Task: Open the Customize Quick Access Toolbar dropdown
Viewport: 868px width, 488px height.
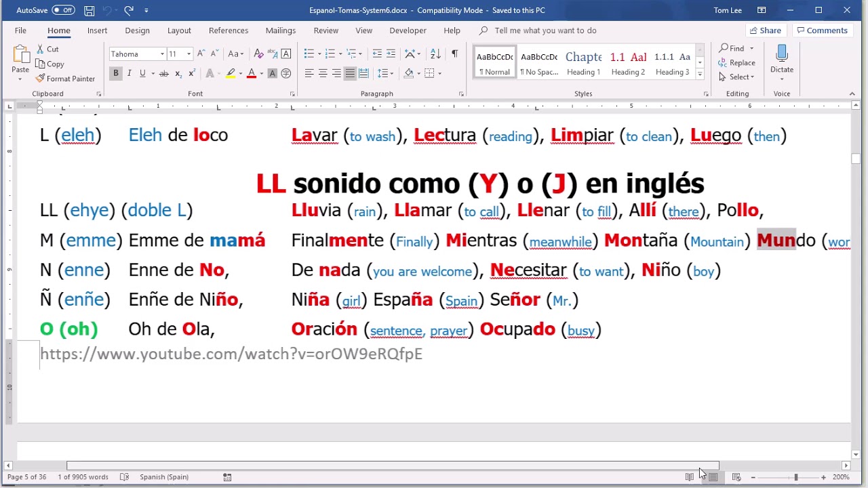Action: pyautogui.click(x=146, y=10)
